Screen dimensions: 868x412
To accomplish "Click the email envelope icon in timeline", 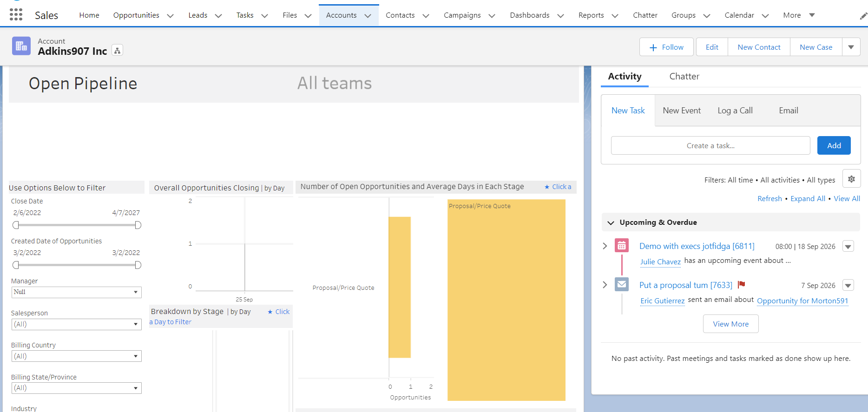I will (x=621, y=284).
